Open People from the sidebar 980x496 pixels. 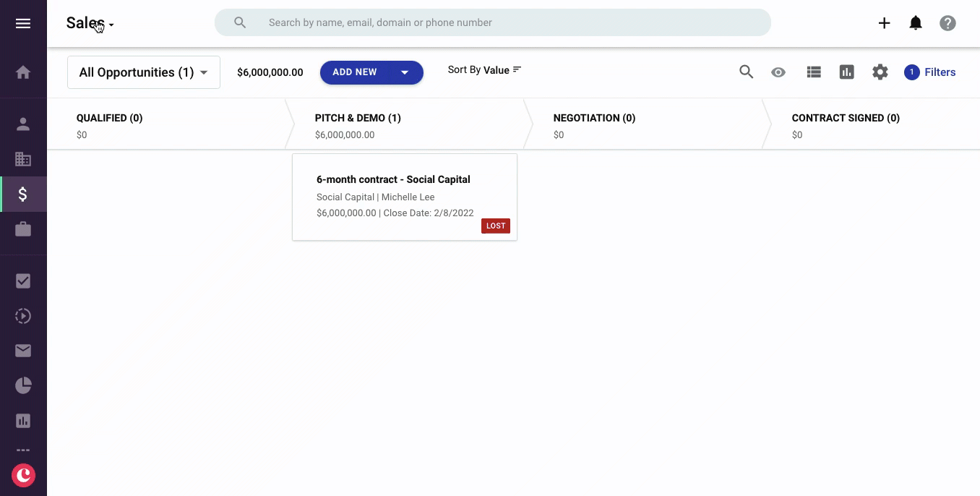coord(23,124)
